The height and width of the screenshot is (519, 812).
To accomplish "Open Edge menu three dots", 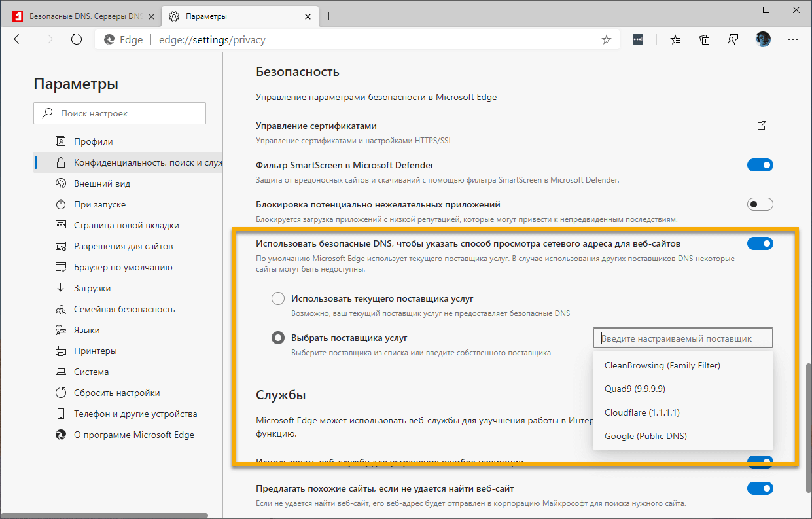I will click(x=793, y=39).
